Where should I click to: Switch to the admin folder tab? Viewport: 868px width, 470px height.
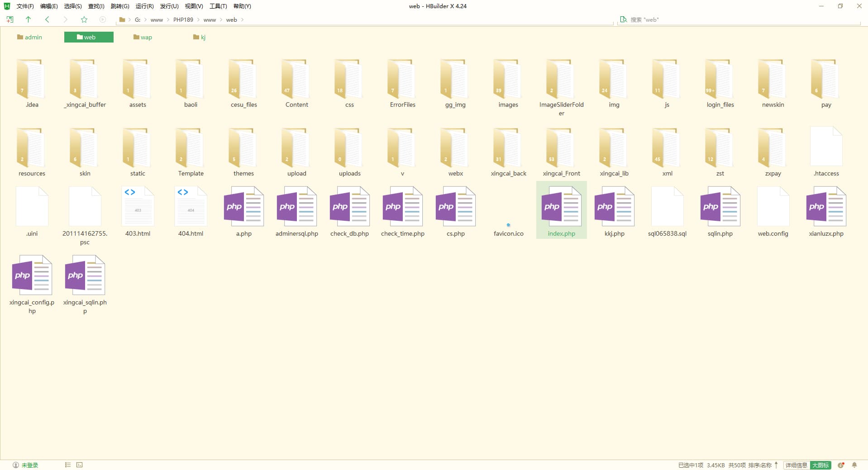pos(30,37)
